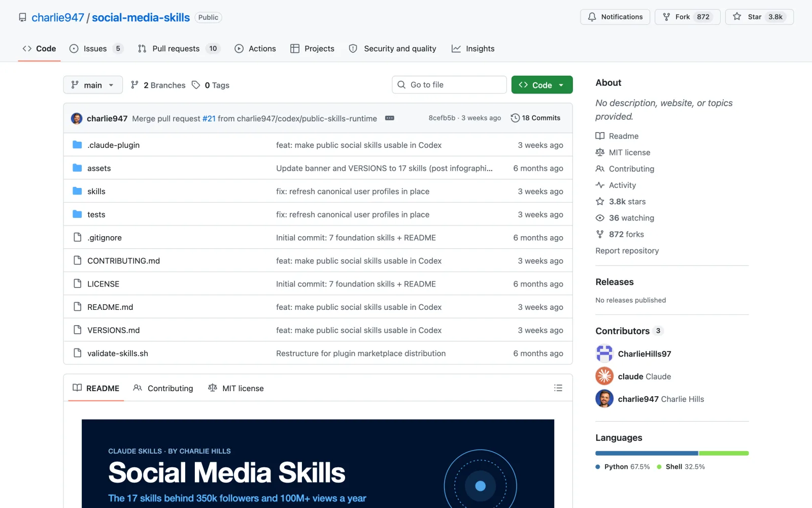The height and width of the screenshot is (508, 812).
Task: Click the Notifications button
Action: click(x=615, y=17)
